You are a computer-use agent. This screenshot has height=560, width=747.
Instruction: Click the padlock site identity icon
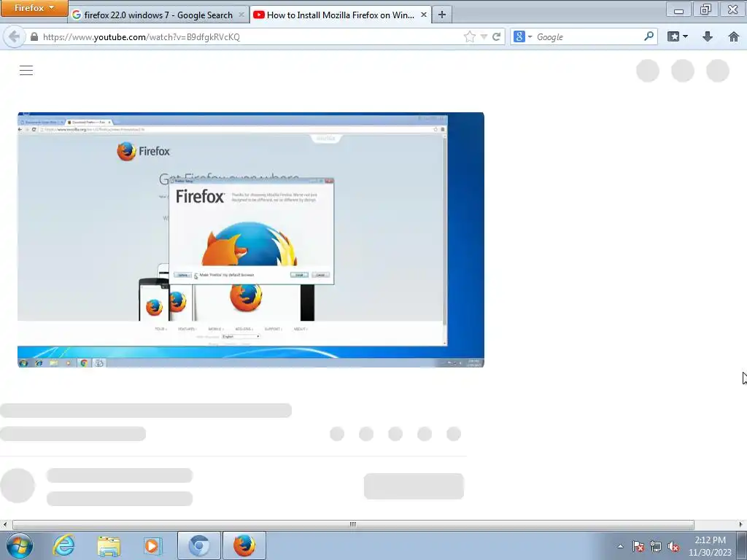point(34,36)
